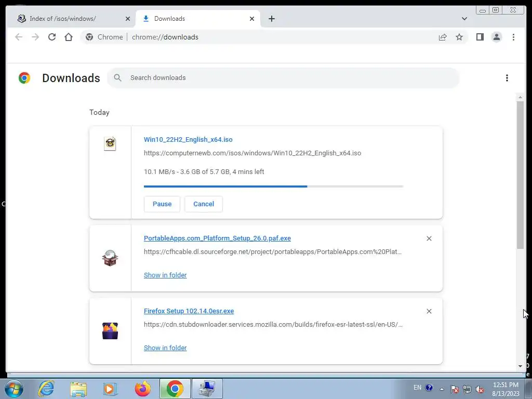Image resolution: width=532 pixels, height=399 pixels.
Task: Click the Chrome taskbar button
Action: coord(175,389)
